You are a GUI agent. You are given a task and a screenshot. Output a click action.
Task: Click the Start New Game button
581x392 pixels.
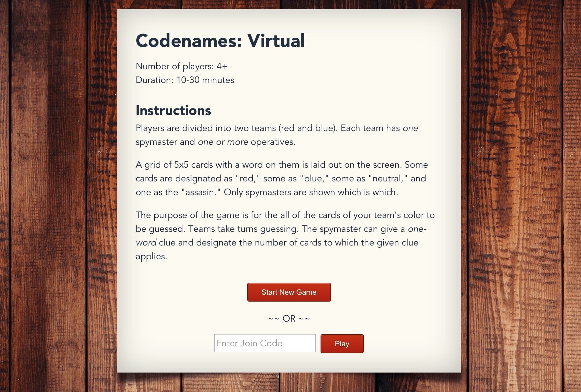click(289, 292)
